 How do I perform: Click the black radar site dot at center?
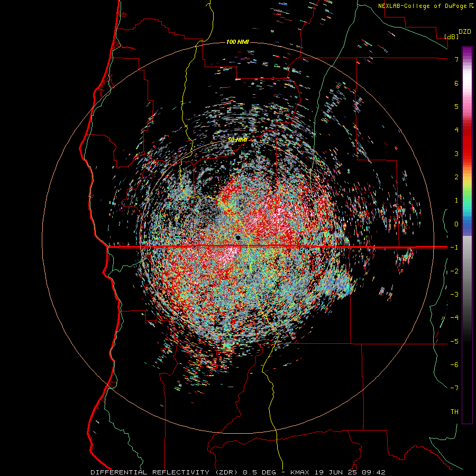point(238,237)
